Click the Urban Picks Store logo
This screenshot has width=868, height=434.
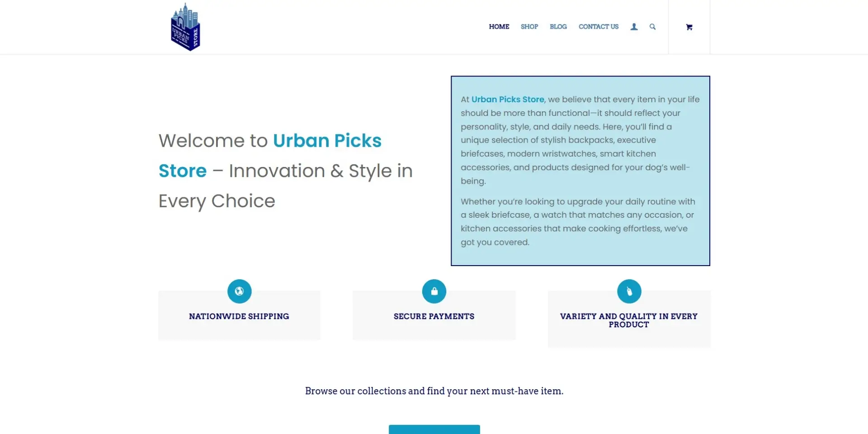(185, 27)
